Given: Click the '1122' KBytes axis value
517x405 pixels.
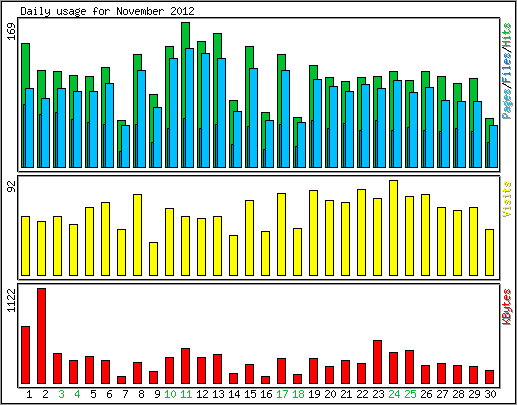Looking at the screenshot, I should 12,301.
